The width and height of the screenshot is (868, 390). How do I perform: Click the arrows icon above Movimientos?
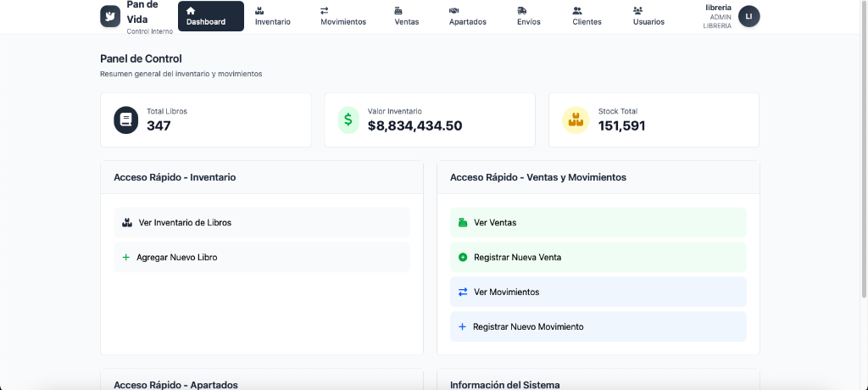click(x=325, y=10)
